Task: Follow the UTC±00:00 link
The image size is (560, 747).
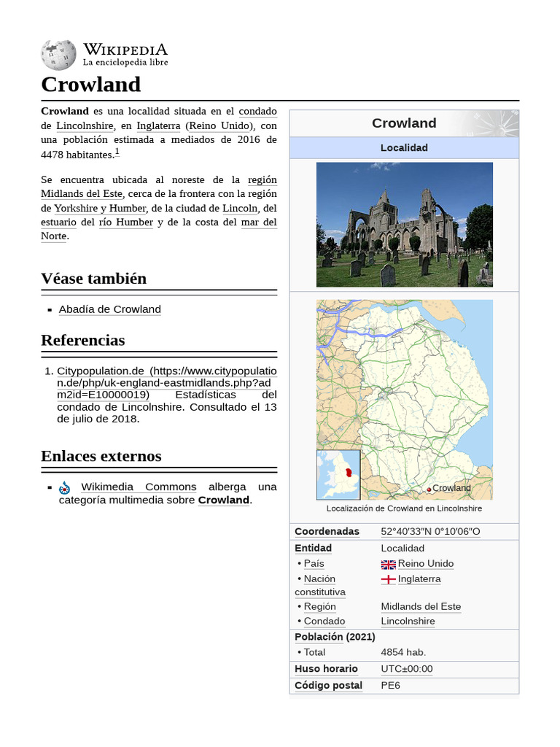Action: 407,669
